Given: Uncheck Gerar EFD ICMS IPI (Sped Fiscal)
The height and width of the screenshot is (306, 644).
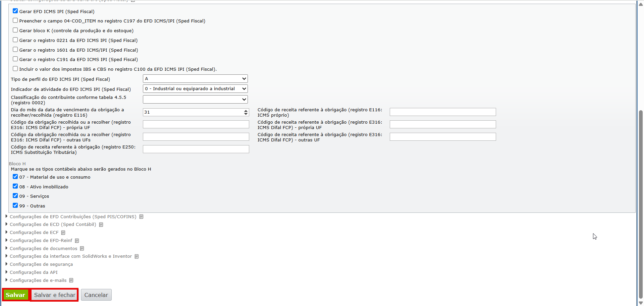Looking at the screenshot, I should point(15,11).
